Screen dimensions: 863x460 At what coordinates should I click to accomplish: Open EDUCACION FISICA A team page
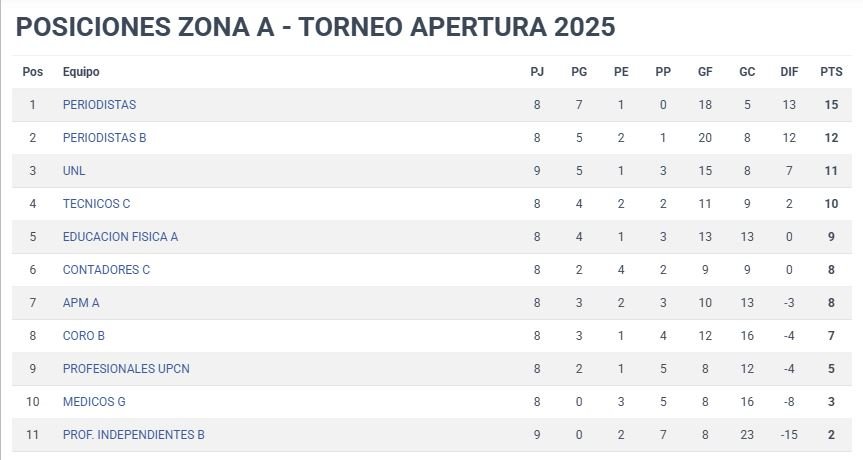tap(120, 237)
